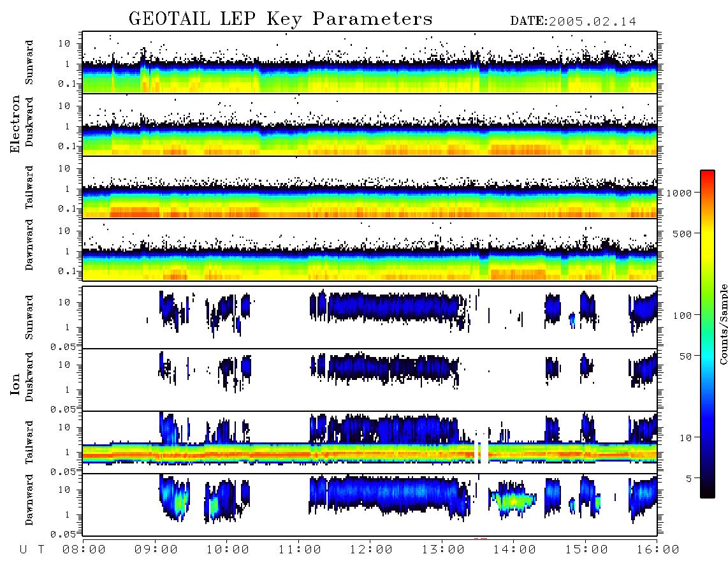Click the Ion Duskward spectrogram panel
This screenshot has height=561, width=728.
(x=370, y=380)
